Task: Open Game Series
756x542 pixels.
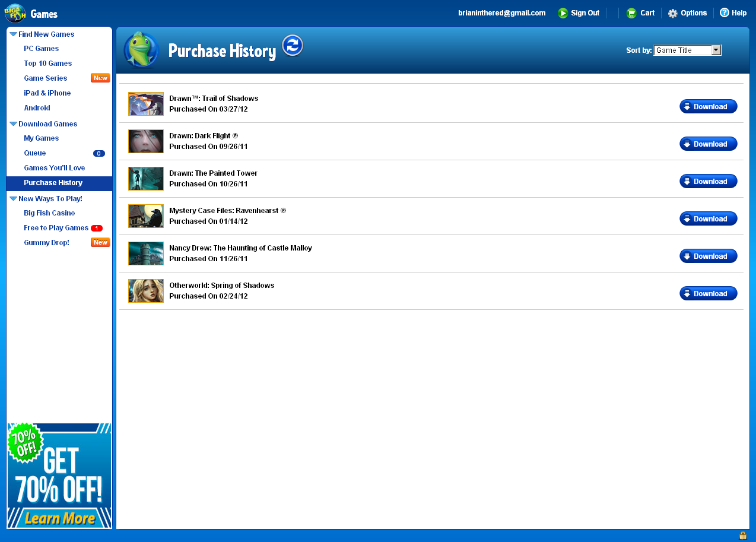Action: [46, 78]
